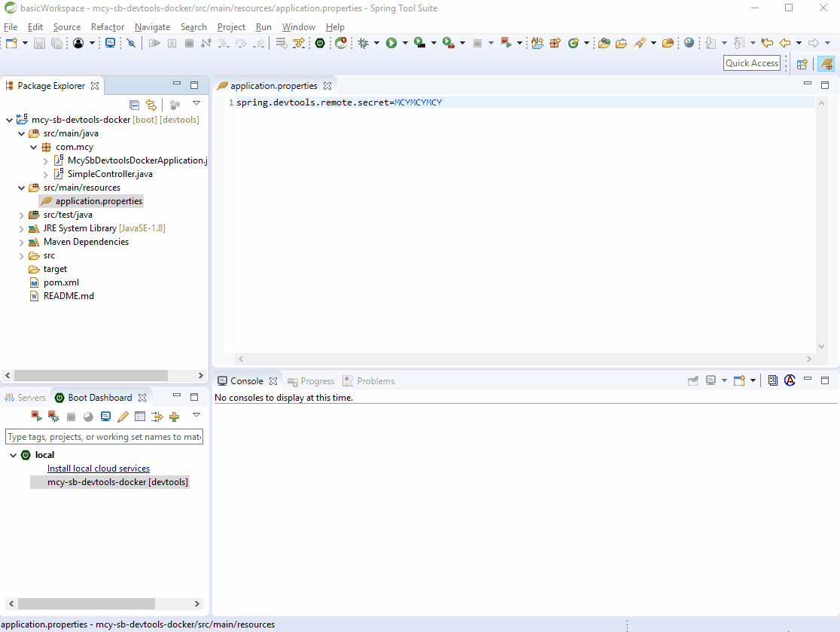Expand the Maven Dependencies node

coord(23,242)
